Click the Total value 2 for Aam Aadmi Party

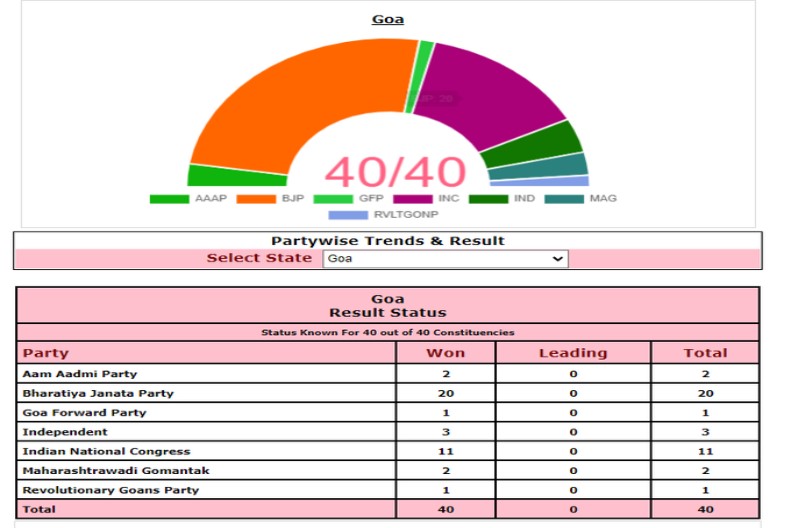pos(705,374)
